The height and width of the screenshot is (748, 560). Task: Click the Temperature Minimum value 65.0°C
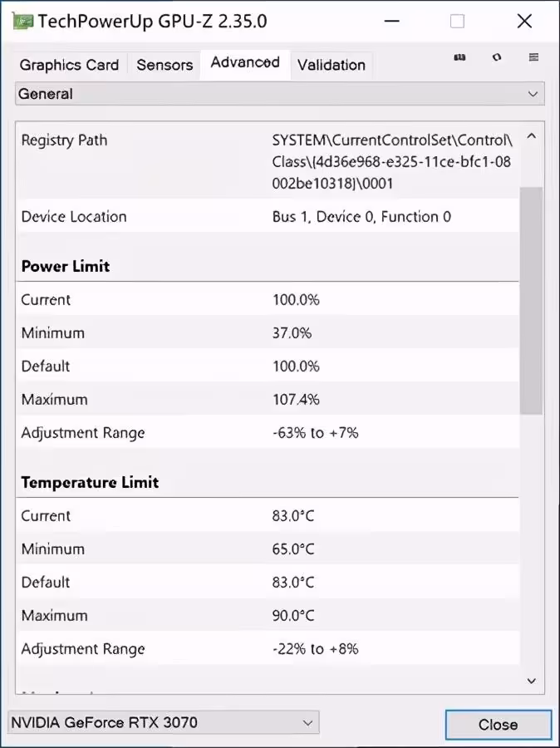[293, 549]
